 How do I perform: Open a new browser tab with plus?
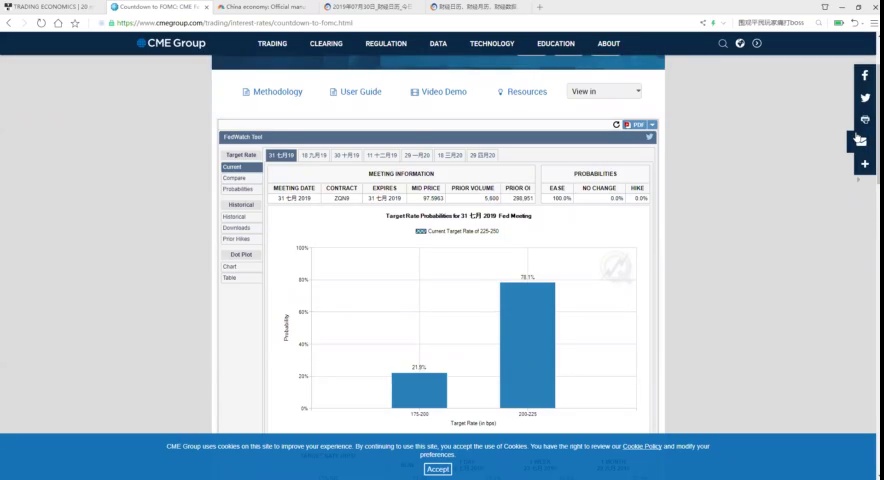pyautogui.click(x=540, y=7)
